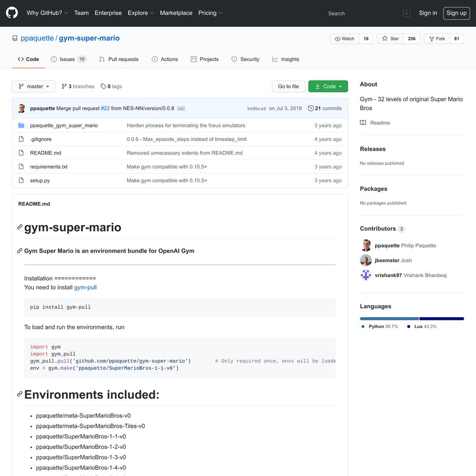Open the Issues tab
This screenshot has height=476, width=476.
(69, 59)
